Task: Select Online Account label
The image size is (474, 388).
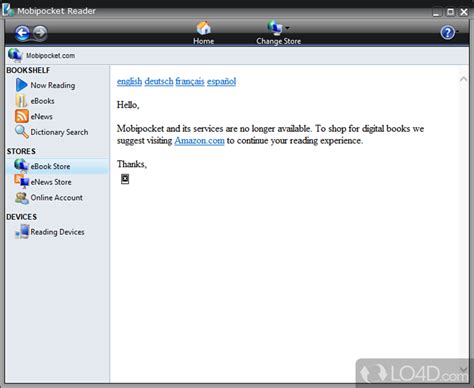Action: [x=57, y=198]
